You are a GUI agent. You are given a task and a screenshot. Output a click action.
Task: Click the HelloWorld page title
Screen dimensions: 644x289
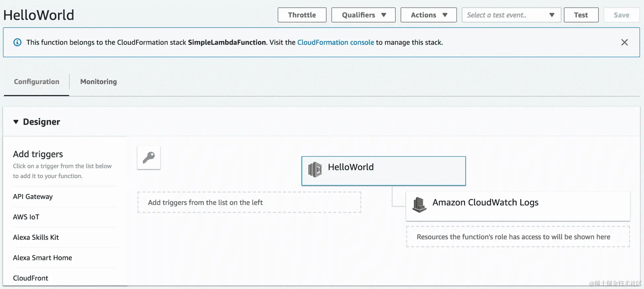click(x=39, y=15)
